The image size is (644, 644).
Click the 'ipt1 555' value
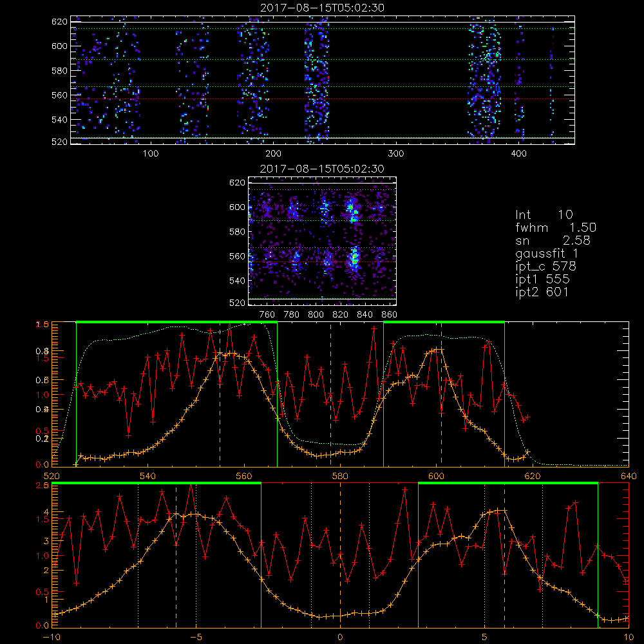(x=542, y=279)
